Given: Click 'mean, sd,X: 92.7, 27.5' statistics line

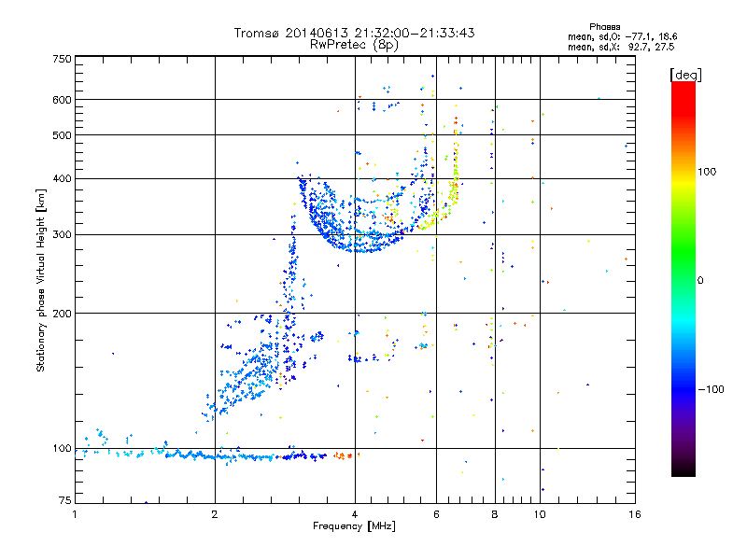Looking at the screenshot, I should coord(621,47).
